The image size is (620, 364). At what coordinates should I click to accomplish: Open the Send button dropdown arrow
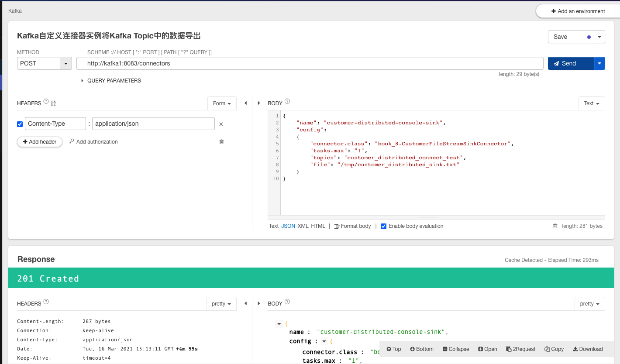pos(599,63)
